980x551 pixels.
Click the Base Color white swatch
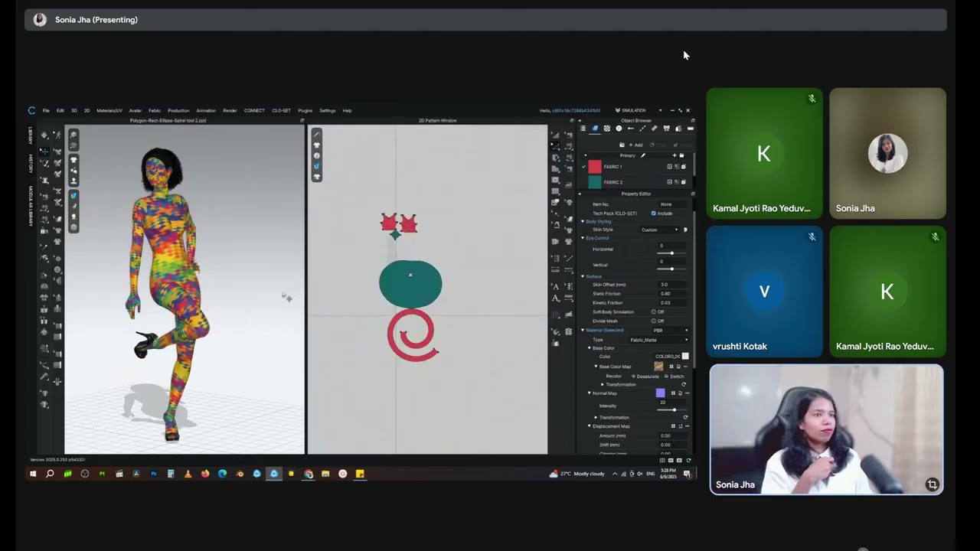coord(685,356)
